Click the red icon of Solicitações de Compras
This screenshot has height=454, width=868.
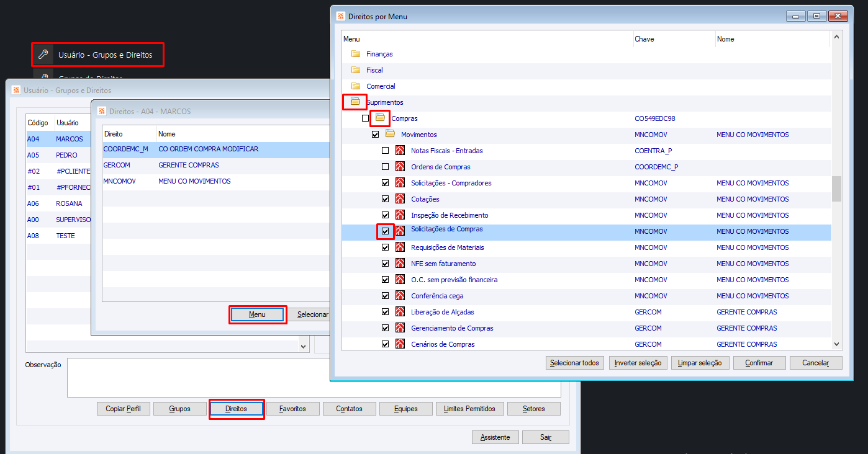coord(400,231)
